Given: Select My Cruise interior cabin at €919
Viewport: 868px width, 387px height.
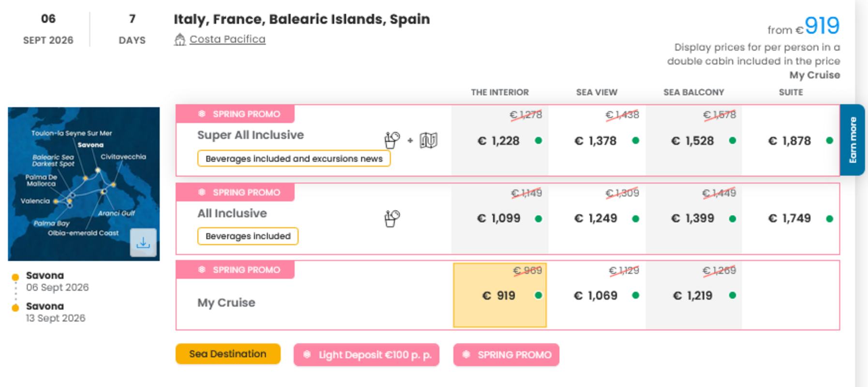Looking at the screenshot, I should (x=500, y=296).
